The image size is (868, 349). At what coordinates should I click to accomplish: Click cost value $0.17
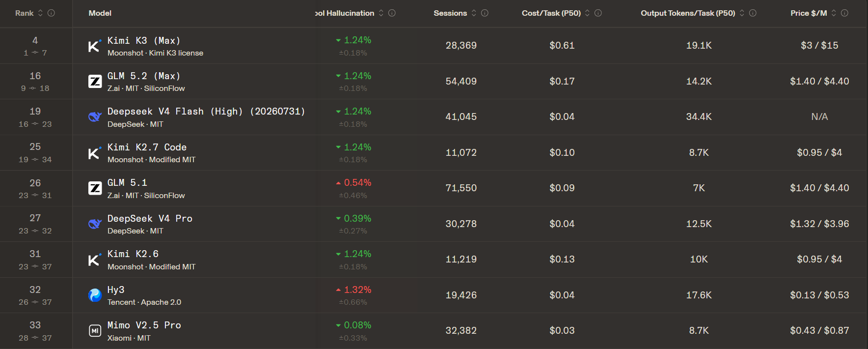pyautogui.click(x=562, y=81)
